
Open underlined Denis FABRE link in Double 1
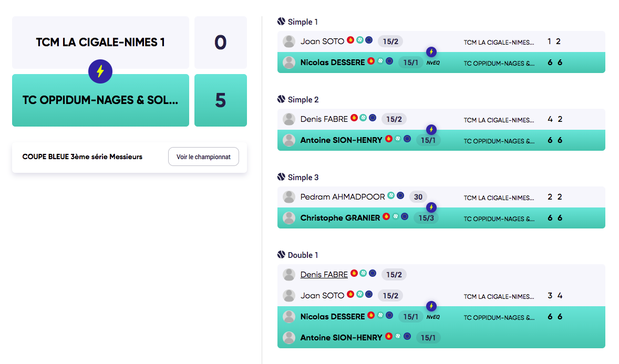pyautogui.click(x=324, y=274)
